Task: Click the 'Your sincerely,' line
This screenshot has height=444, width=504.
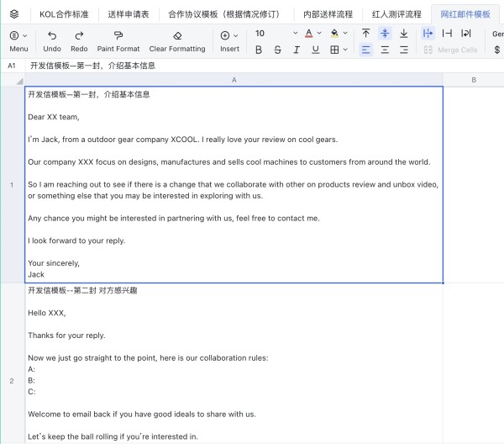Action: click(x=54, y=263)
